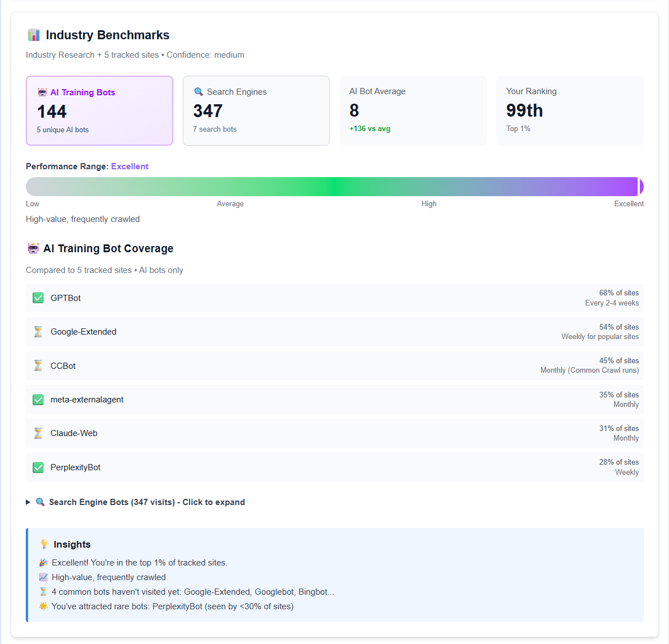Click the hourglass icon beside common bots insight
The width and height of the screenshot is (669, 644).
point(43,591)
